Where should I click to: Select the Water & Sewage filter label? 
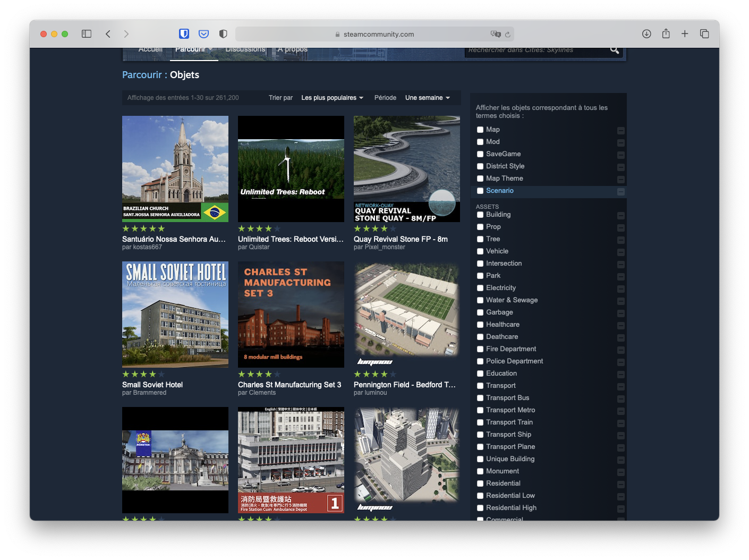pyautogui.click(x=512, y=300)
